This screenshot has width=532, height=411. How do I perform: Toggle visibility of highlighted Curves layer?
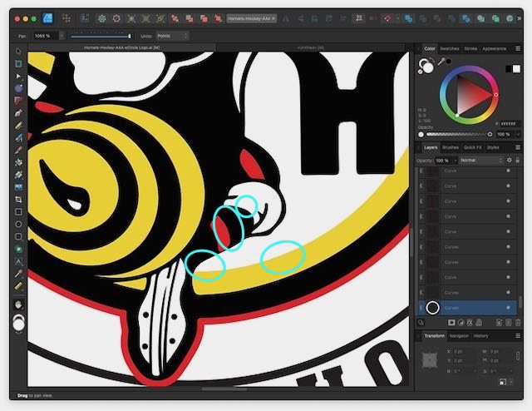[x=508, y=308]
